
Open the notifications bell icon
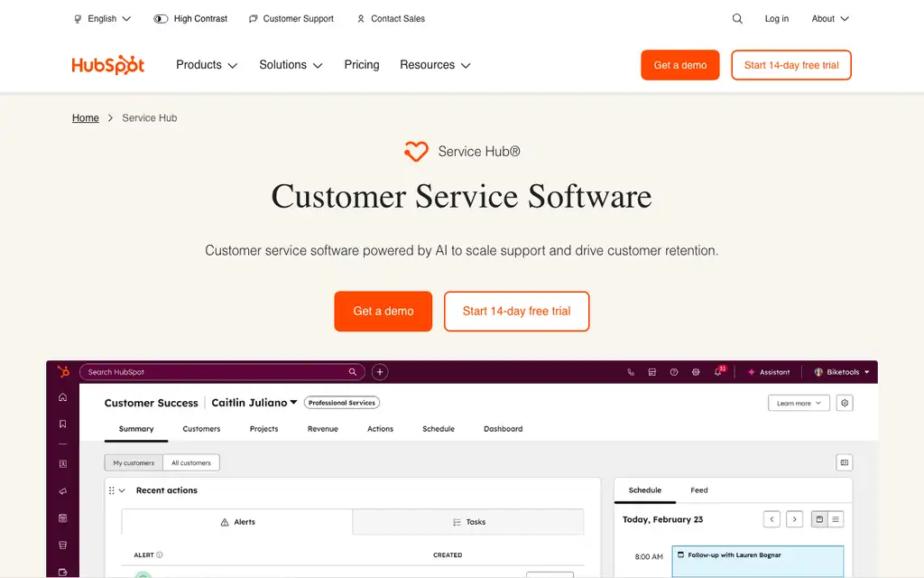pyautogui.click(x=717, y=372)
